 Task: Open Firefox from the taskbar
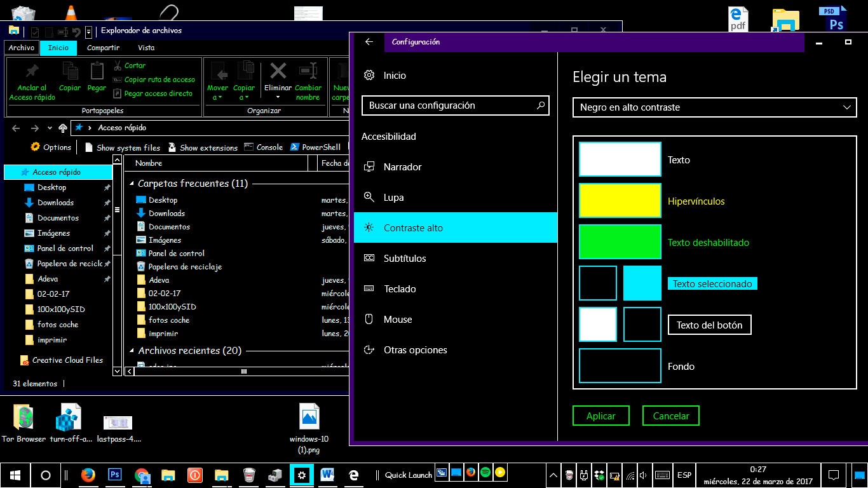88,475
